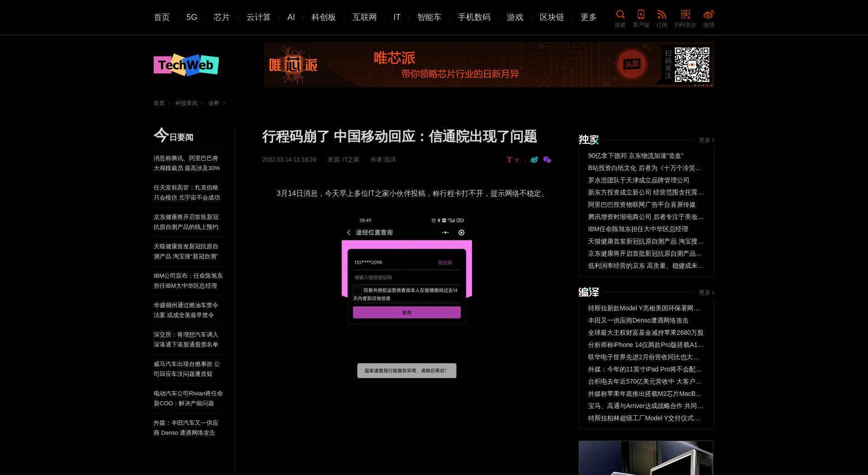Open the 手机数码 nav item
The width and height of the screenshot is (868, 475).
tap(474, 17)
